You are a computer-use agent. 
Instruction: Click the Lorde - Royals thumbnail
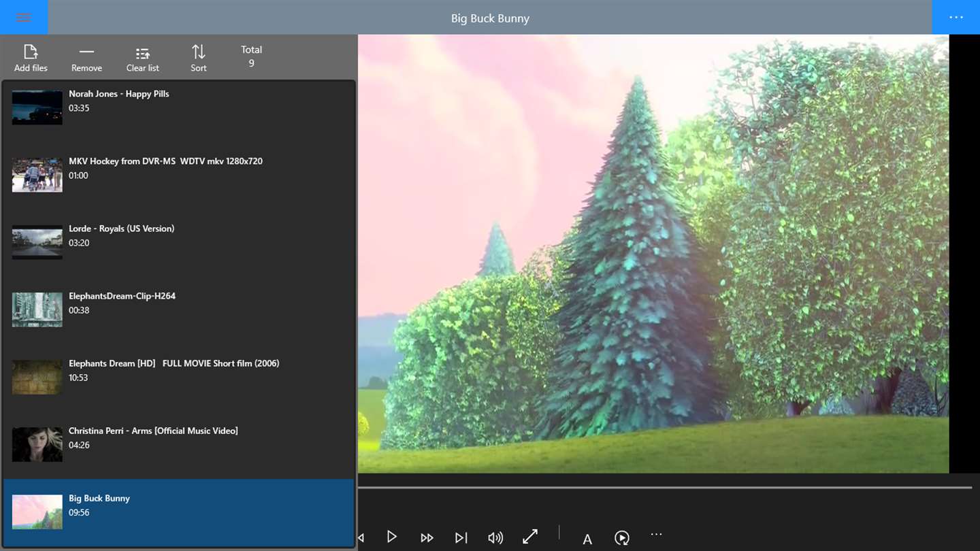pyautogui.click(x=37, y=242)
